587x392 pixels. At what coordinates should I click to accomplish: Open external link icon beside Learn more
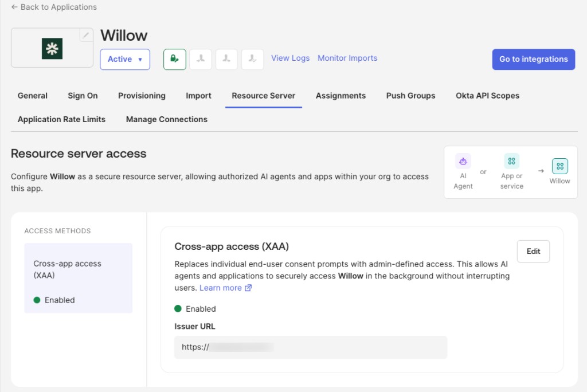coord(248,288)
